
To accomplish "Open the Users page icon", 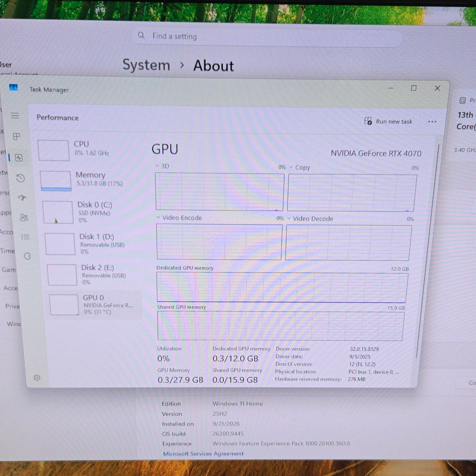I will coord(24,217).
